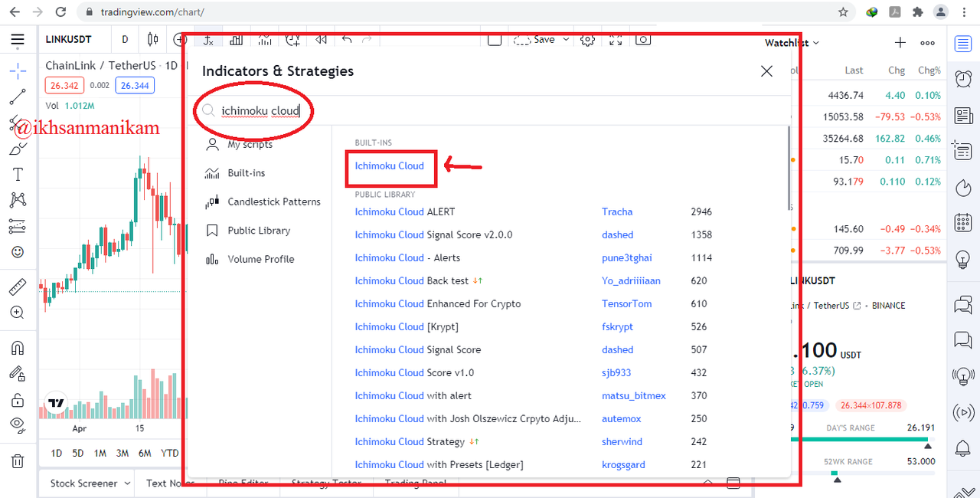
Task: Open the TradingView hamburger main menu
Action: point(17,39)
